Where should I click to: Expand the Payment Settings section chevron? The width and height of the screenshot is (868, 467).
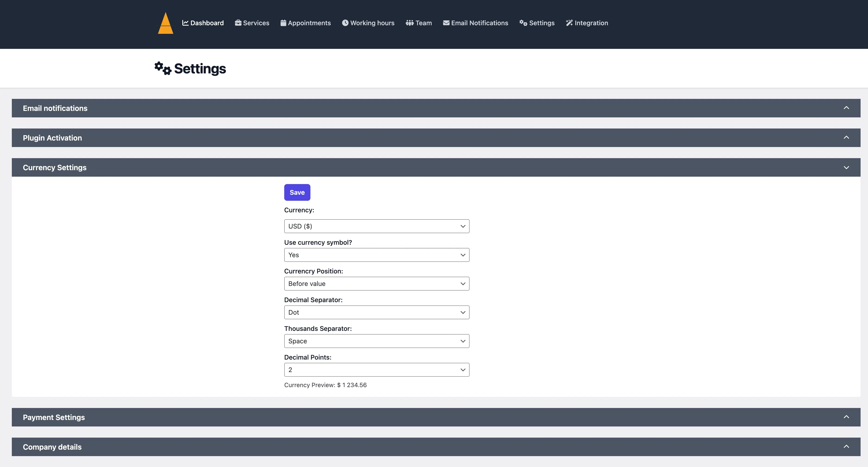846,417
